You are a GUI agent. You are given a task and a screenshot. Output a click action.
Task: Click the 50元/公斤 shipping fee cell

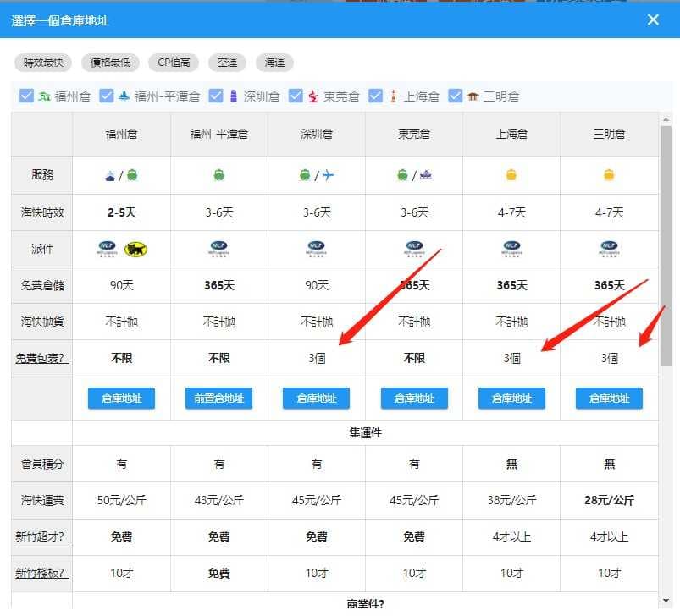point(121,500)
